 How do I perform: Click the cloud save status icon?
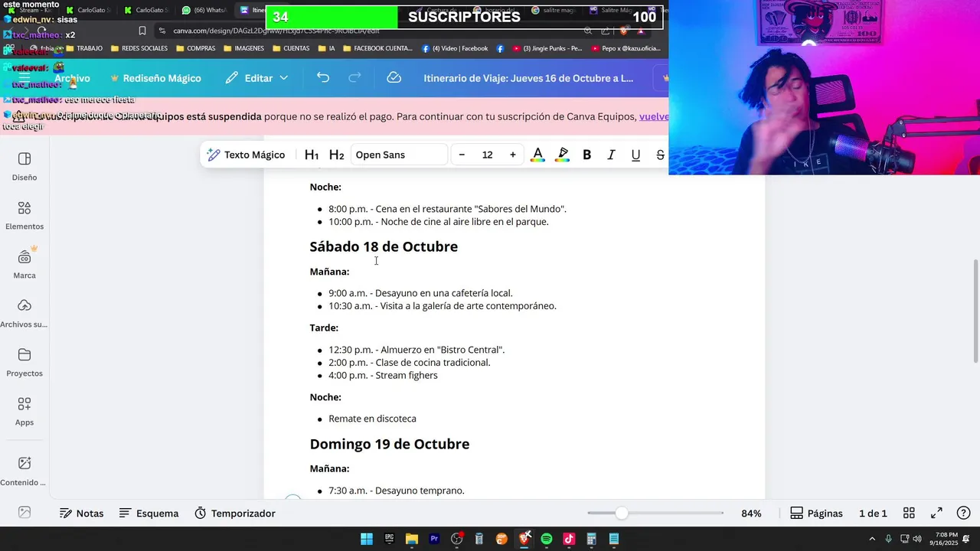tap(394, 78)
